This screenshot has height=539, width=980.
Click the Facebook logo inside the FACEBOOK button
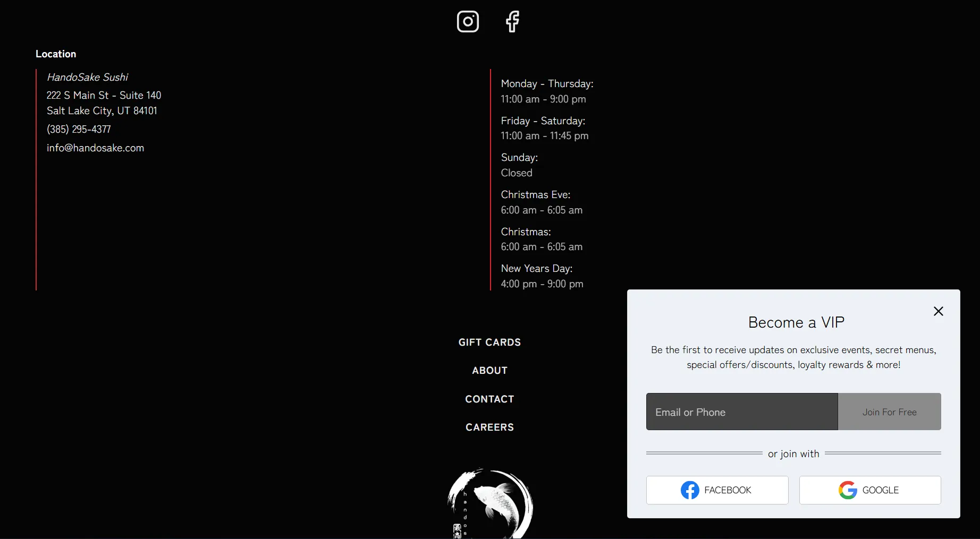pyautogui.click(x=690, y=490)
